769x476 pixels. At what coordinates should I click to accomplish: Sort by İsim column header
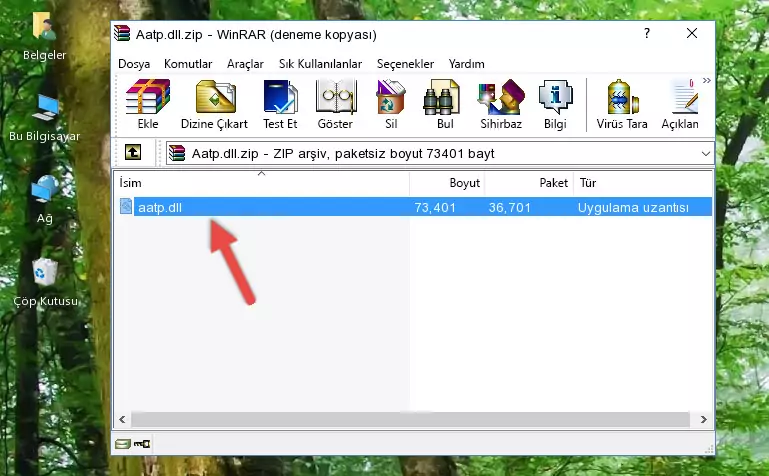coord(262,183)
